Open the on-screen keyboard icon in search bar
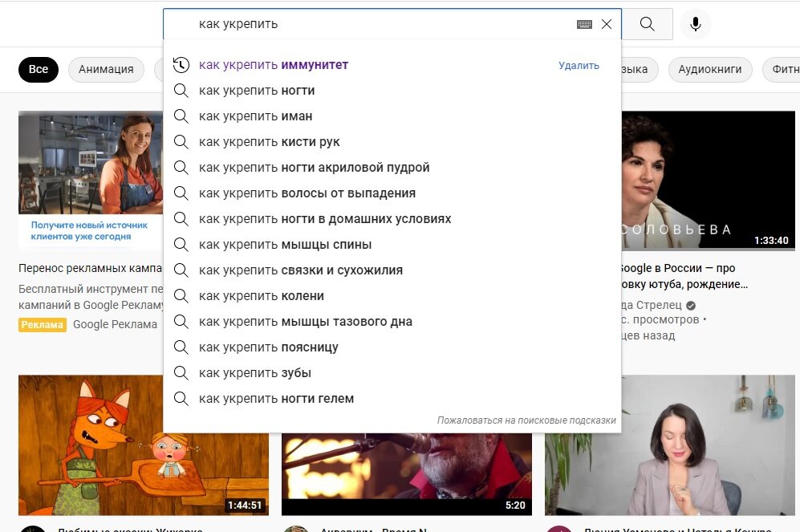Viewport: 800px width, 532px height. coord(588,24)
